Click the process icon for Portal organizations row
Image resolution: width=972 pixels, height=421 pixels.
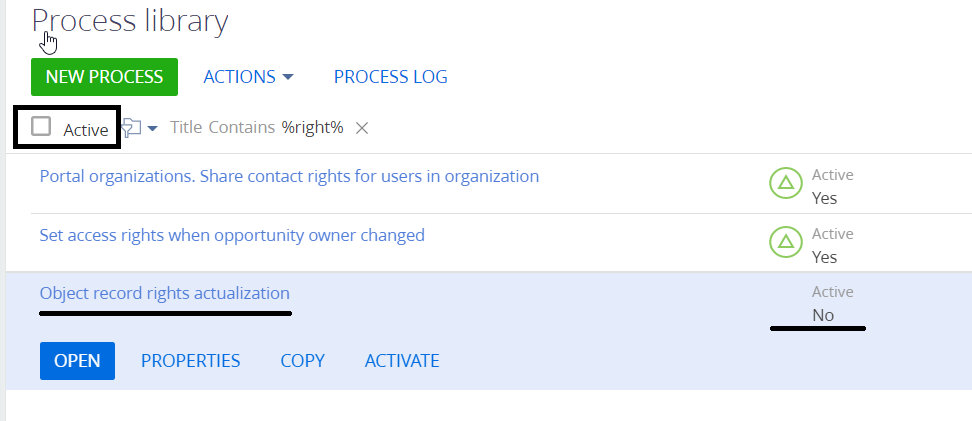tap(785, 183)
